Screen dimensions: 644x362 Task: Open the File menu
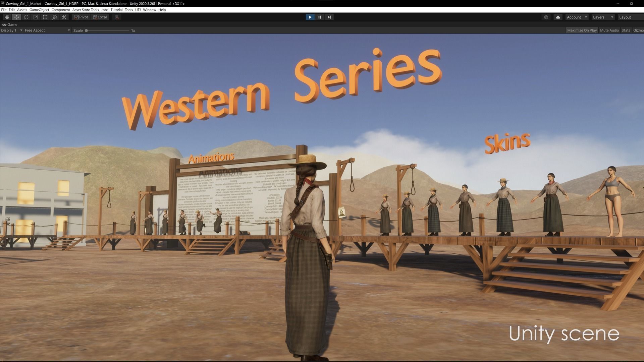(x=4, y=10)
